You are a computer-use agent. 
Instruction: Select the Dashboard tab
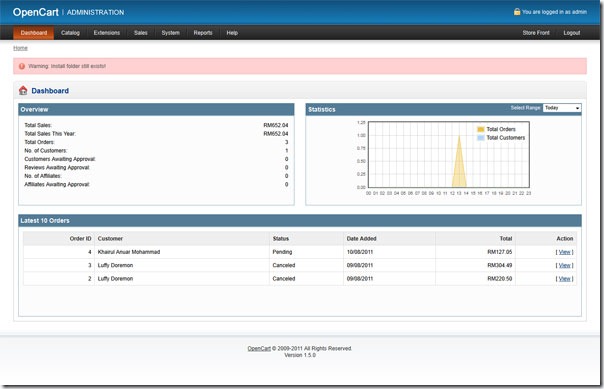34,33
